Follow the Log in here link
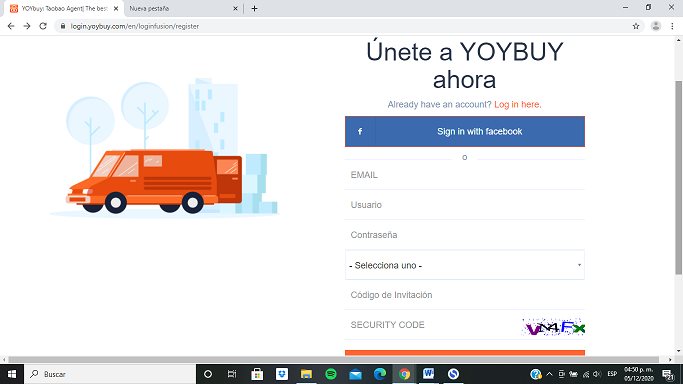 [517, 104]
